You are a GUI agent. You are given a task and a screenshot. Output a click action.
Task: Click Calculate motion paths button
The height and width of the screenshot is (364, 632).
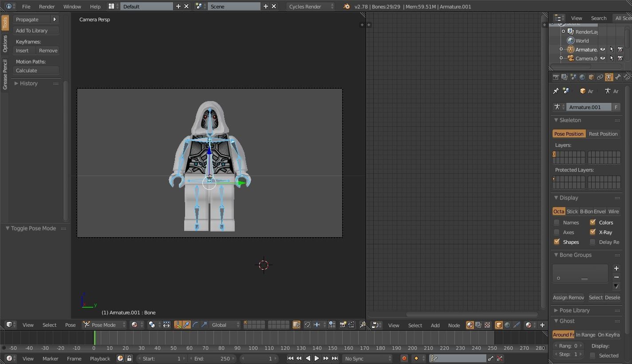click(36, 70)
